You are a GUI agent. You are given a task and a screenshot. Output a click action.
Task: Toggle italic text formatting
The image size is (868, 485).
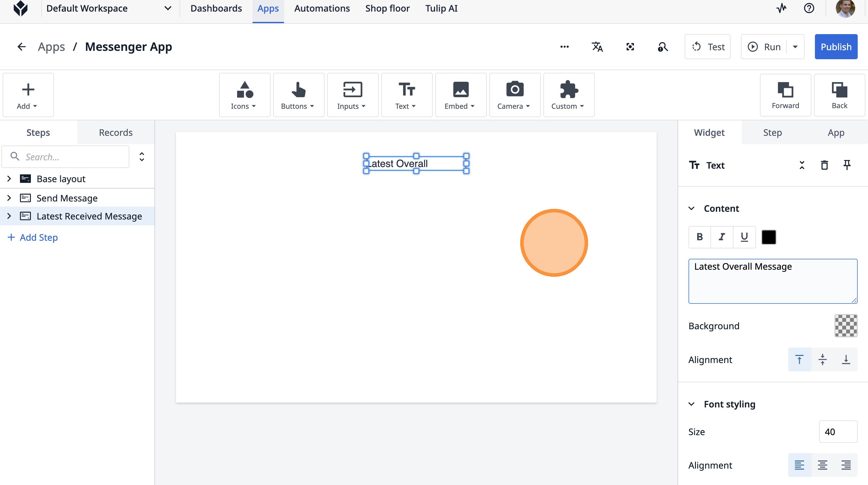pyautogui.click(x=721, y=237)
